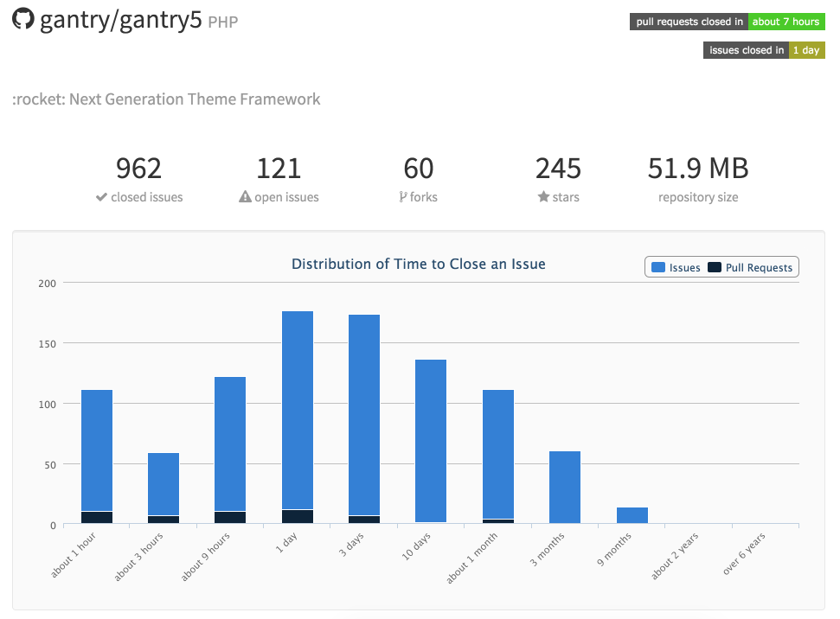Click the 962 closed issues counter

point(139,168)
